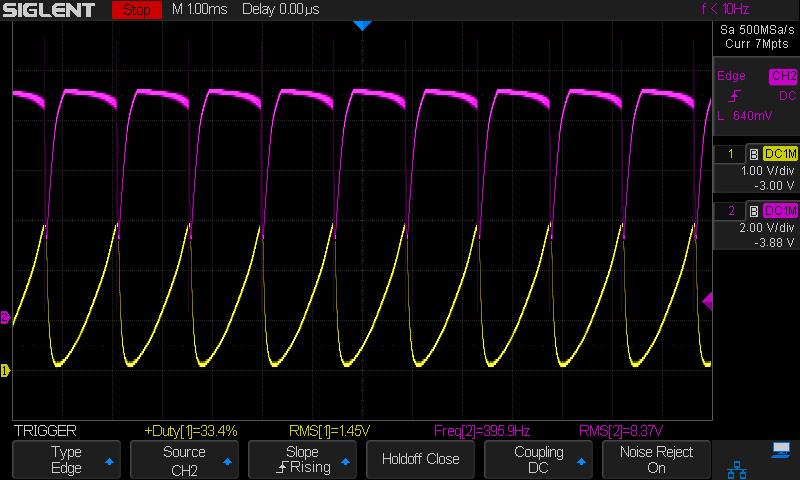Viewport: 800px width, 480px height.
Task: Click the rising edge symbol on Slope softkey
Action: click(282, 467)
